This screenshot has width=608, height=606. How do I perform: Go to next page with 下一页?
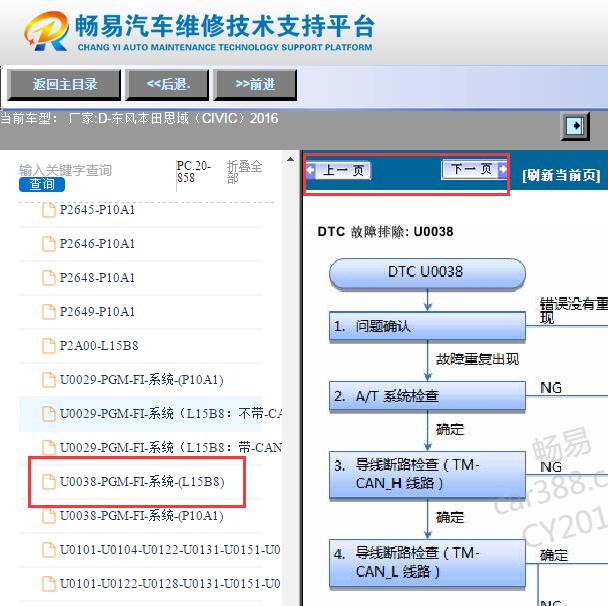tap(474, 169)
